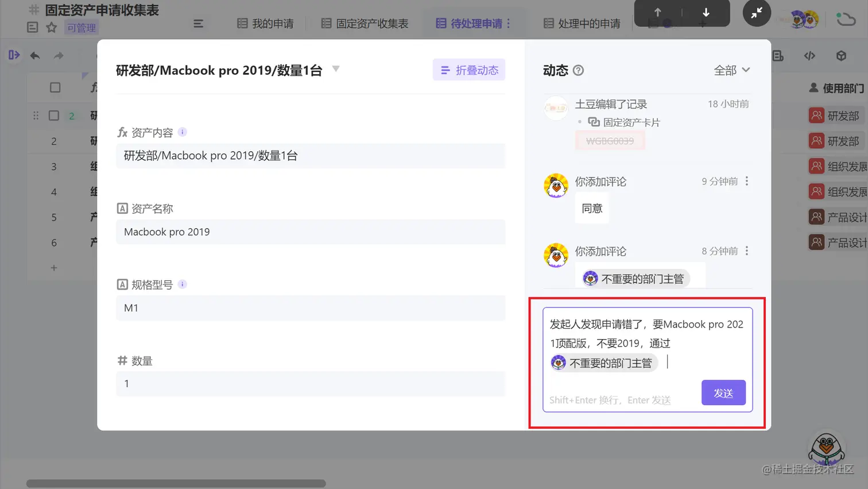Open the record list icon near top right
The height and width of the screenshot is (489, 868).
click(778, 56)
